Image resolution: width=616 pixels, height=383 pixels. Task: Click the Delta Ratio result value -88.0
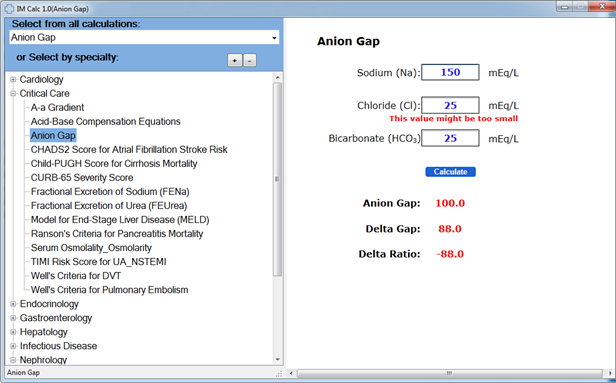(450, 254)
